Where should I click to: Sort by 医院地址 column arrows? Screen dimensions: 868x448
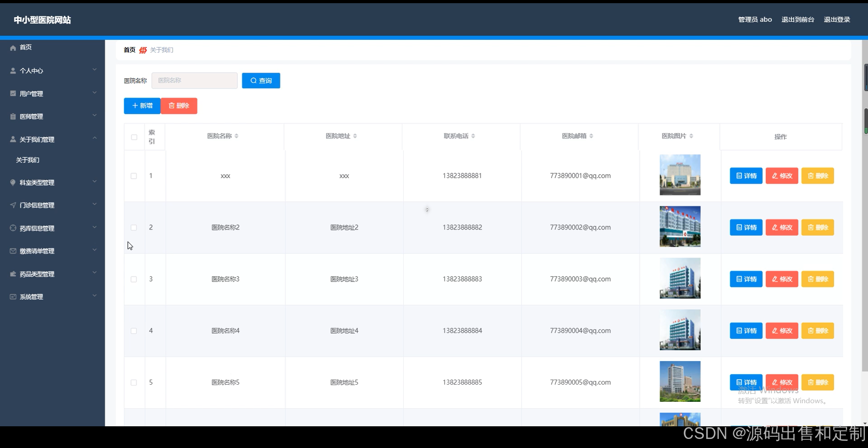point(355,136)
